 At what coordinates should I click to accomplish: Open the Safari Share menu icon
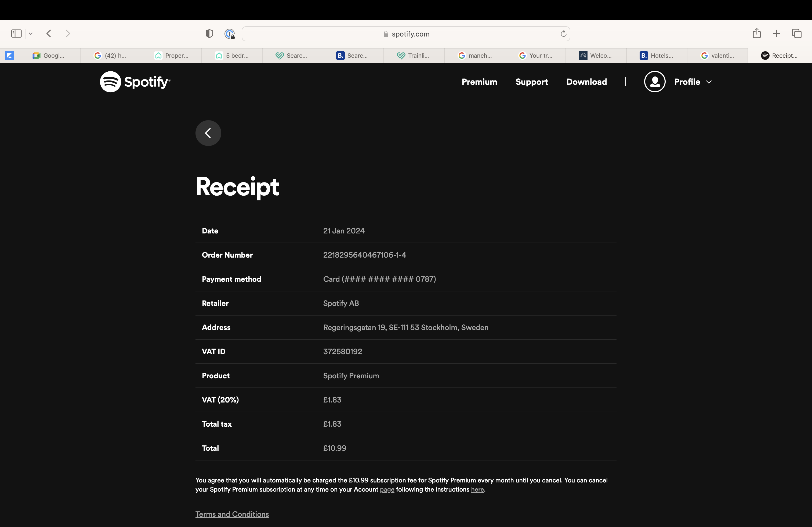[x=757, y=33]
